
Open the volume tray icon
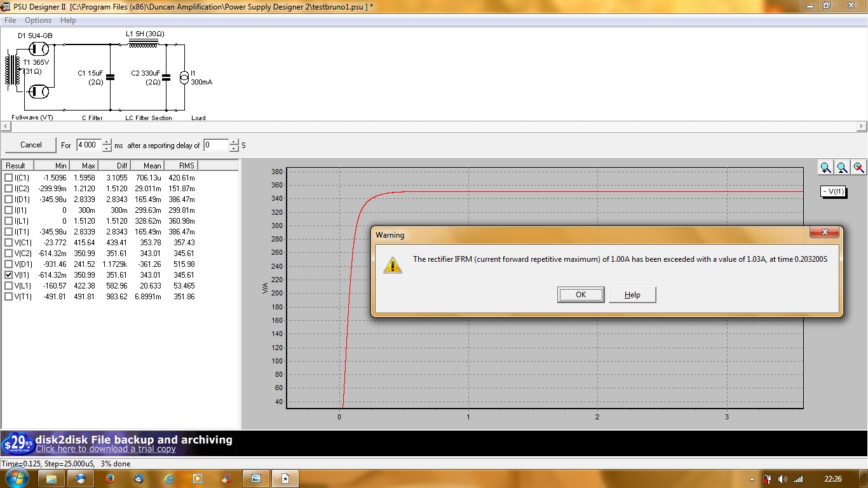click(x=782, y=479)
